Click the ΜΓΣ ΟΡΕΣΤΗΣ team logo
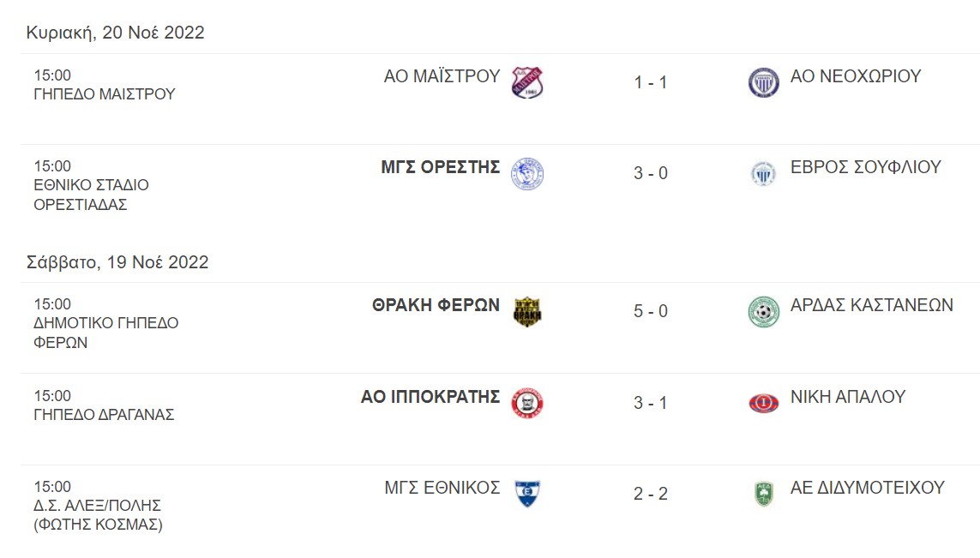Viewport: 980px width, 558px height. pos(527,174)
